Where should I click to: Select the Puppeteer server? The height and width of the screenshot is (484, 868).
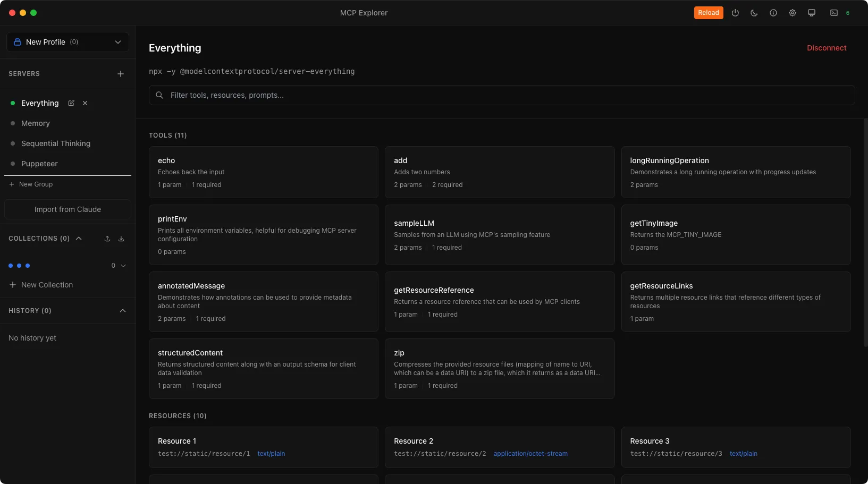click(x=39, y=164)
